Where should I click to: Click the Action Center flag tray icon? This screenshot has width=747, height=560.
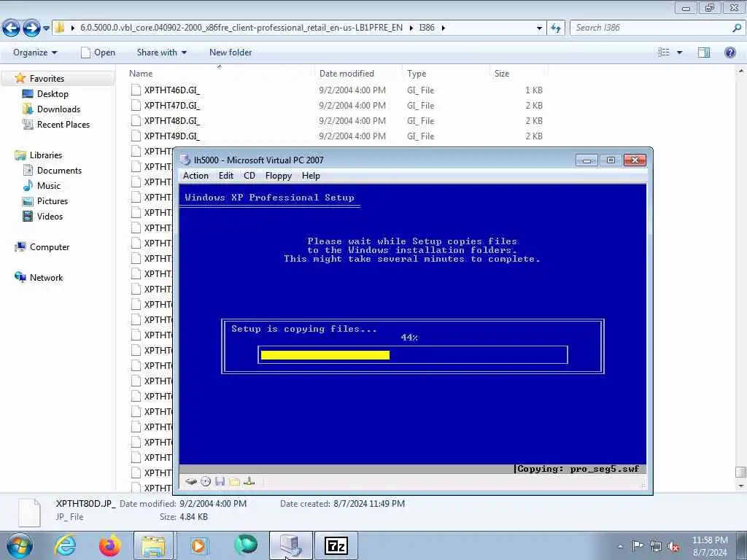(638, 546)
